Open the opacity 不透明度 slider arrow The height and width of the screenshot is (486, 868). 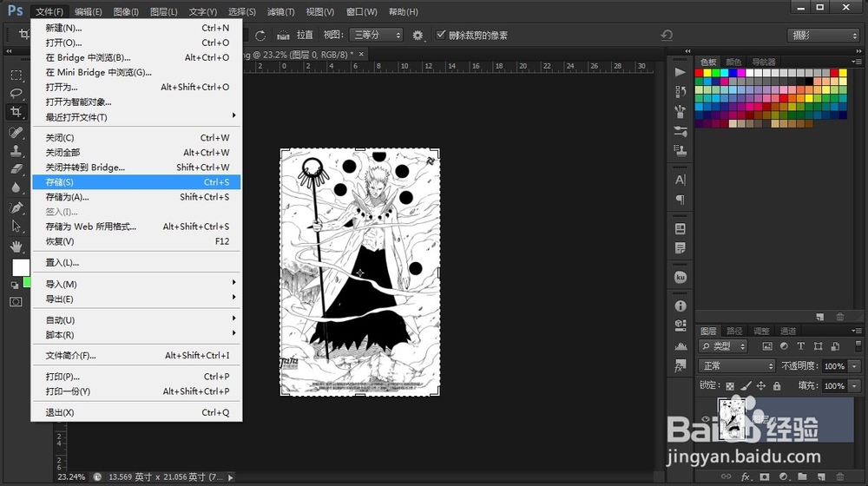pyautogui.click(x=855, y=366)
